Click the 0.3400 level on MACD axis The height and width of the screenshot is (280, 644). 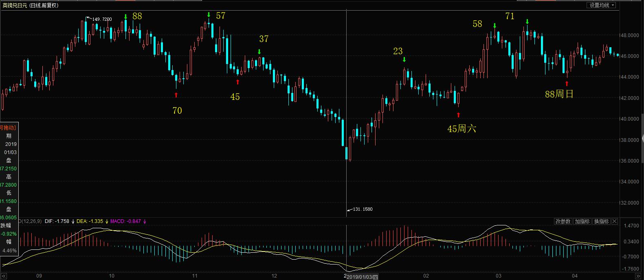pyautogui.click(x=631, y=241)
